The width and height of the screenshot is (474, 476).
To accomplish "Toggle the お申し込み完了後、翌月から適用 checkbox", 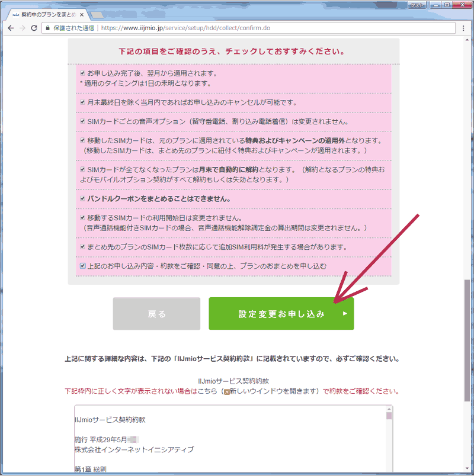I will 83,73.
